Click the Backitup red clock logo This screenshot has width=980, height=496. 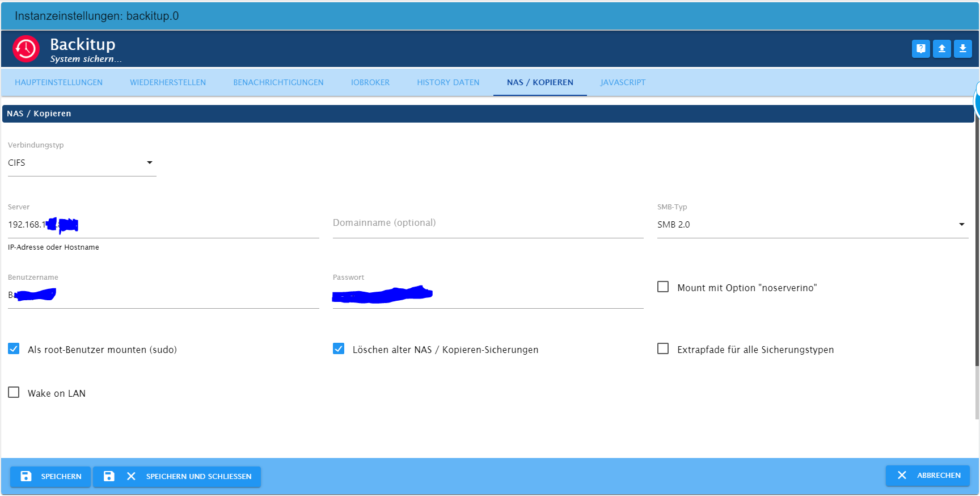point(26,49)
